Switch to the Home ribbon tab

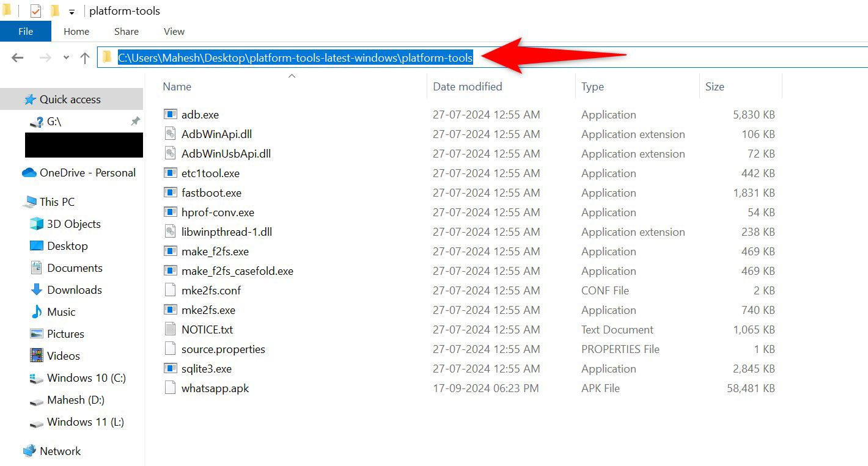[x=76, y=32]
